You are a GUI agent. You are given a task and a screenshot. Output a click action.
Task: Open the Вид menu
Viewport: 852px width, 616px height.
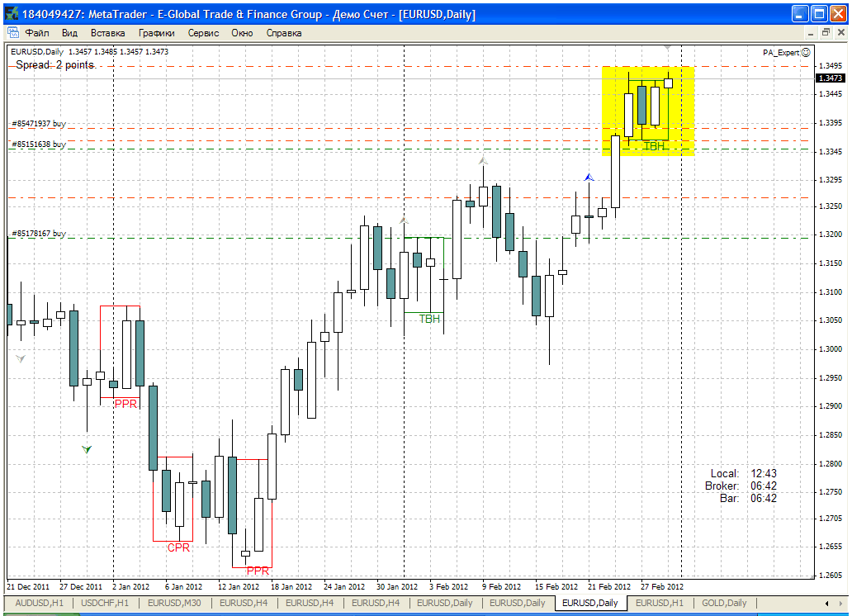pos(69,33)
